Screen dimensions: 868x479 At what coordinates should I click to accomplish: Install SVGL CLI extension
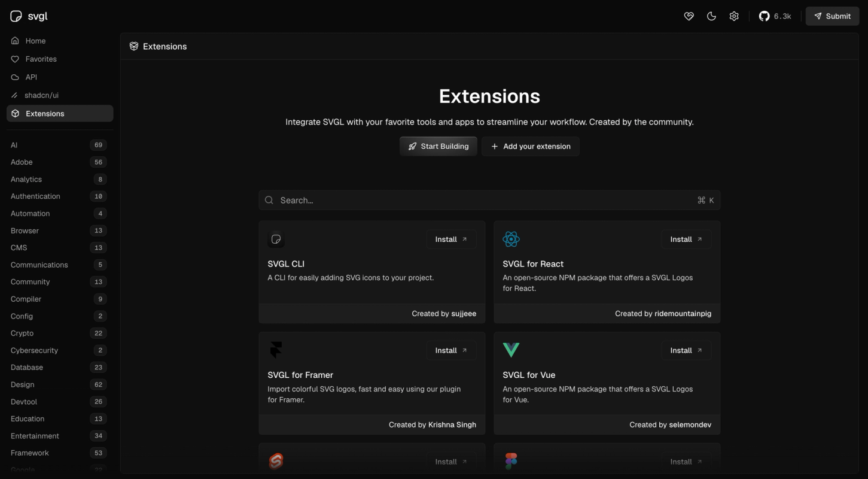coord(451,239)
